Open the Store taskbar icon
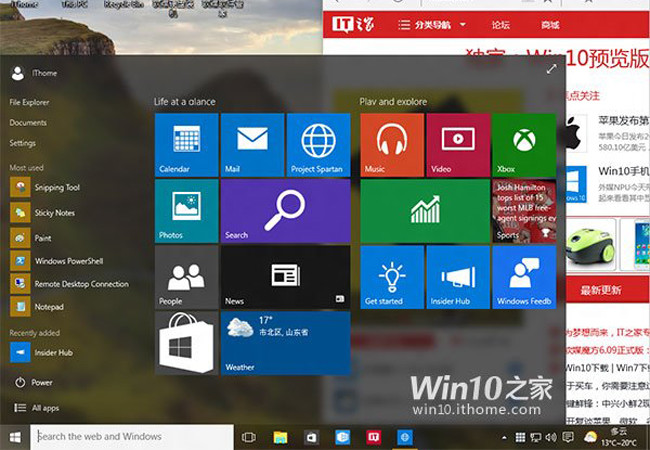This screenshot has width=650, height=450. pyautogui.click(x=311, y=437)
